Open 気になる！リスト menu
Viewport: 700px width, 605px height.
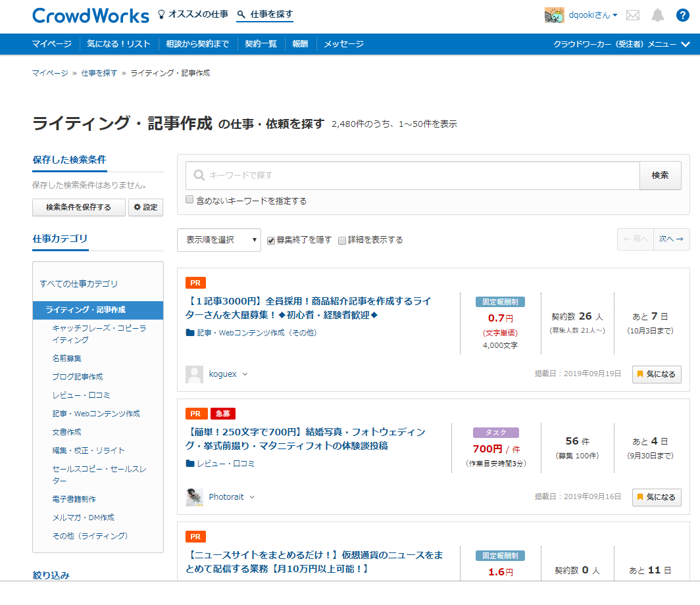pyautogui.click(x=118, y=44)
